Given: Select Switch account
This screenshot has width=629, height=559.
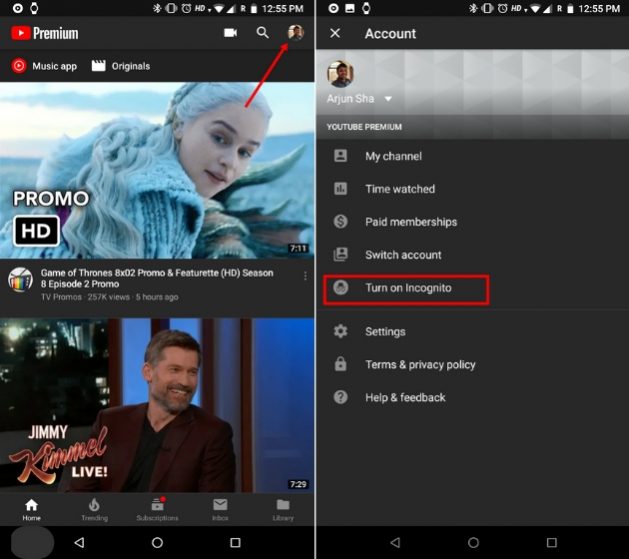Looking at the screenshot, I should click(472, 255).
